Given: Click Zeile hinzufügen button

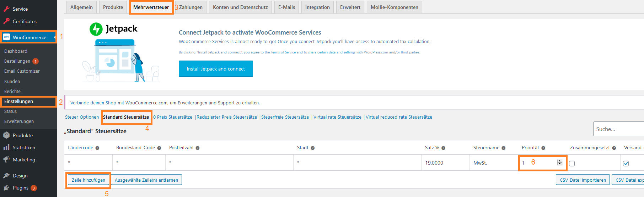Looking at the screenshot, I should click(88, 180).
